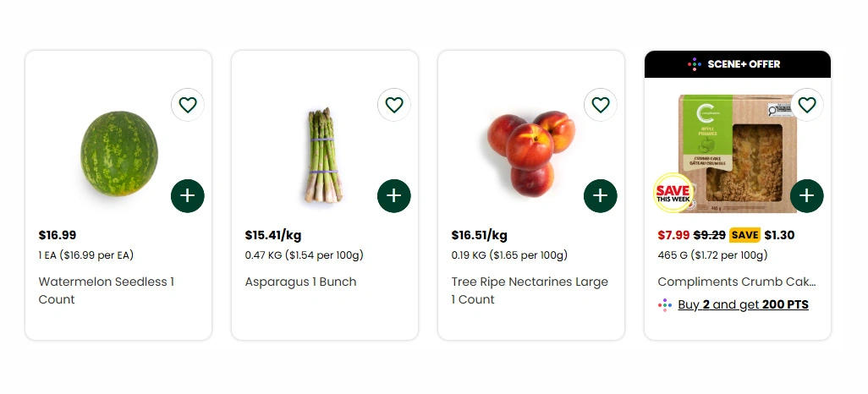Open Buy 2 and get 200 PTS offer
868x394 pixels.
743,305
